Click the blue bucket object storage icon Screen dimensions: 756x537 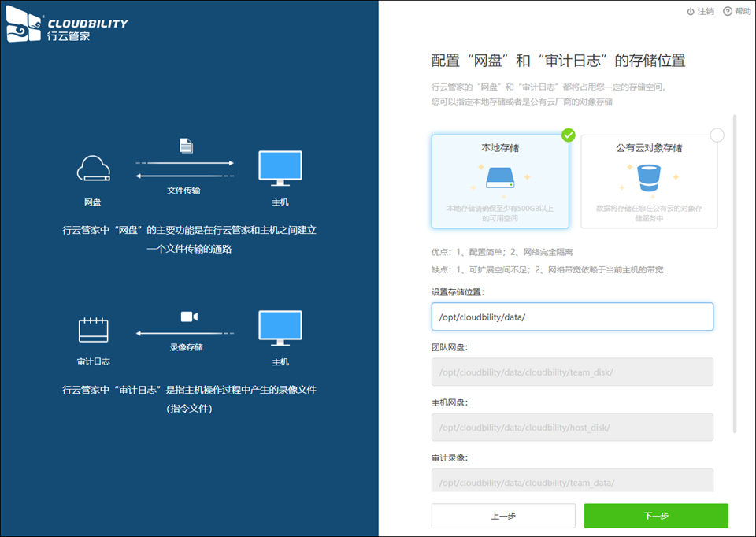(649, 179)
